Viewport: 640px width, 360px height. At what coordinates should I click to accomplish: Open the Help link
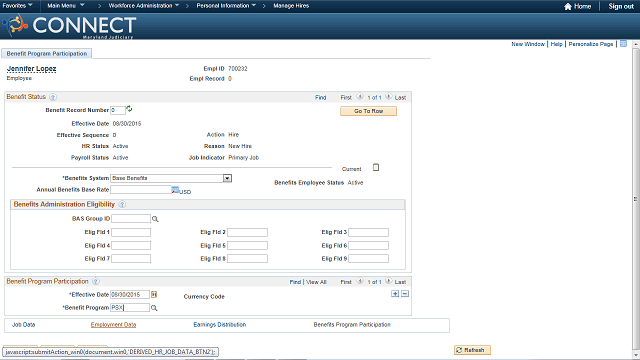point(556,44)
